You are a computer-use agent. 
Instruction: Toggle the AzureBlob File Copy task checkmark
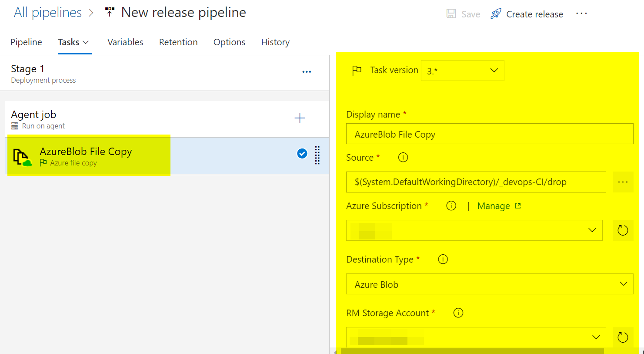[x=302, y=153]
